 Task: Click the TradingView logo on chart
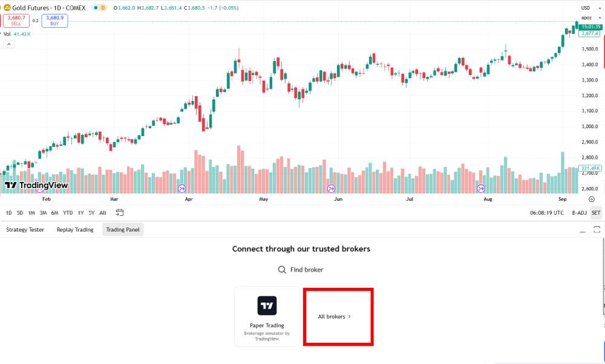(x=36, y=186)
